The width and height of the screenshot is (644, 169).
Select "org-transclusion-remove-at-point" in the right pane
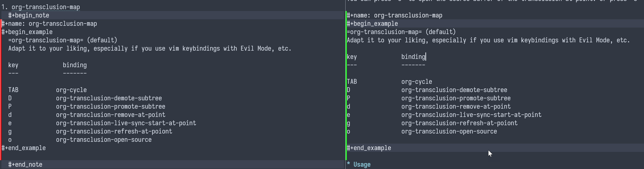pos(456,106)
